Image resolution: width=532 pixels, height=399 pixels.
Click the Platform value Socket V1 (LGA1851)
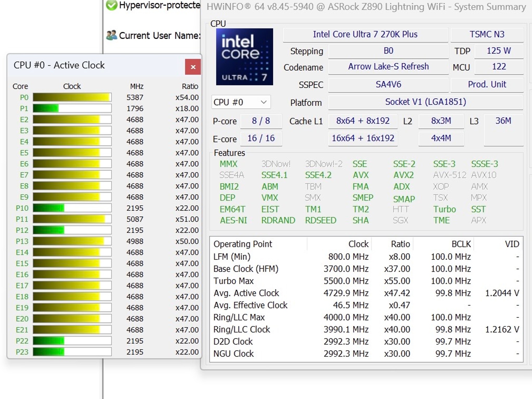[x=425, y=102]
